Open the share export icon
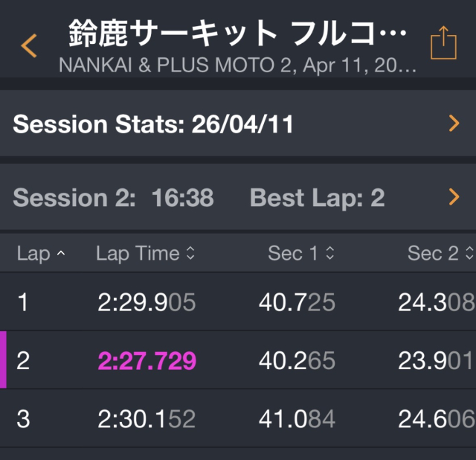 click(x=443, y=44)
